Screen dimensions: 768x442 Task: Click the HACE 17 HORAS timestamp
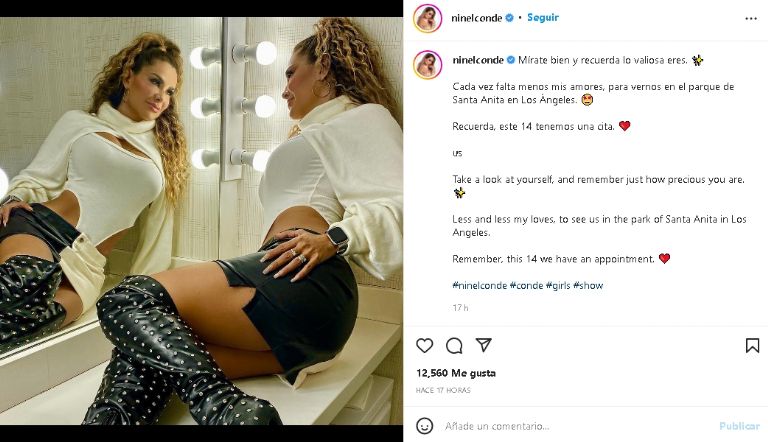pos(441,388)
